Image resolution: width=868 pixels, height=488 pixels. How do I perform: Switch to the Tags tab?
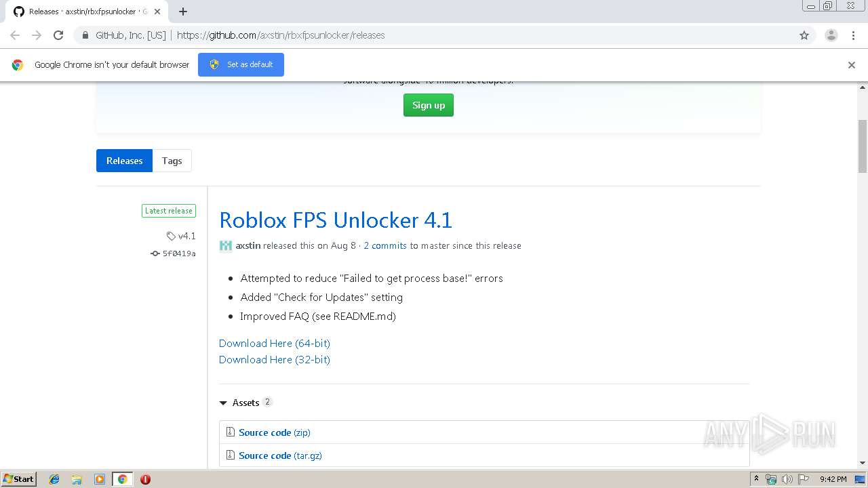pyautogui.click(x=172, y=161)
